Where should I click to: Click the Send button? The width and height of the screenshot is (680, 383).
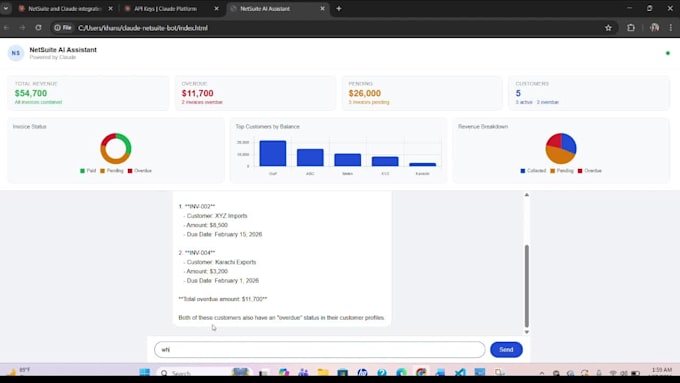506,350
